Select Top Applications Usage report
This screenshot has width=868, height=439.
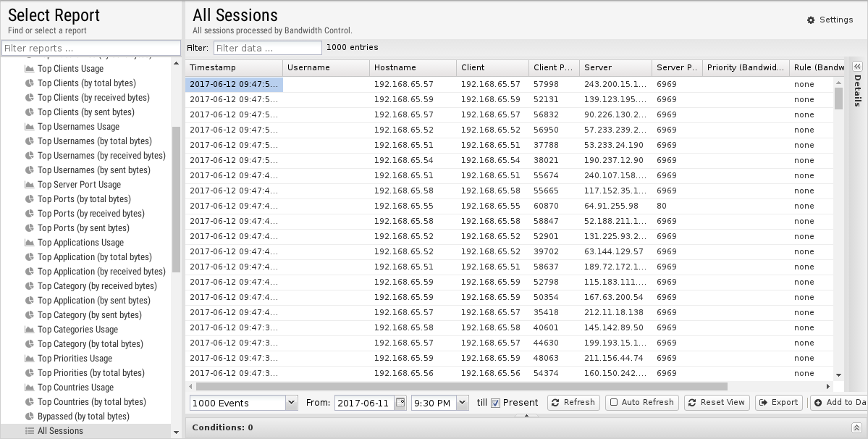80,243
